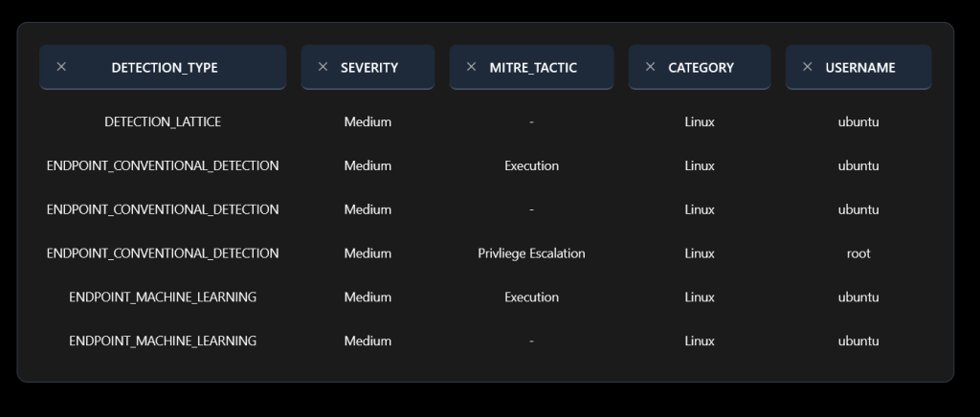The height and width of the screenshot is (417, 980).
Task: Close the USERNAME column with its X icon
Action: [807, 67]
